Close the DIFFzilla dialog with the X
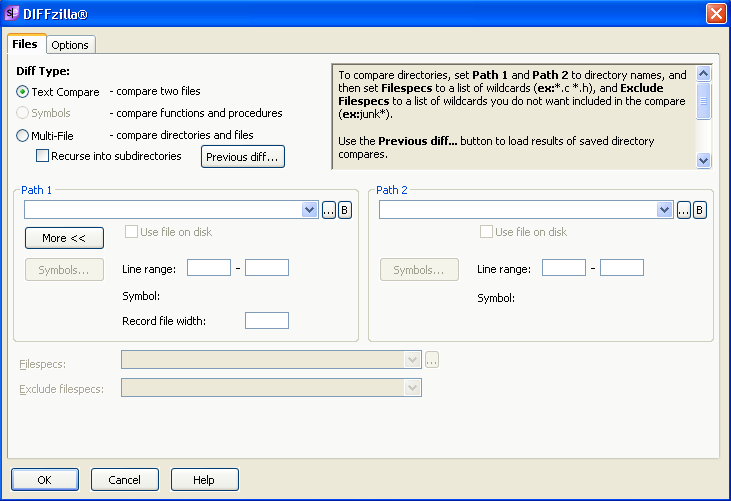This screenshot has height=501, width=731. (716, 14)
